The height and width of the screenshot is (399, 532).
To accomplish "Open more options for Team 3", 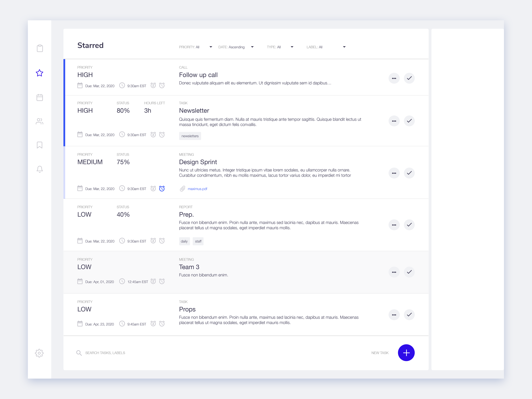I will pos(394,272).
